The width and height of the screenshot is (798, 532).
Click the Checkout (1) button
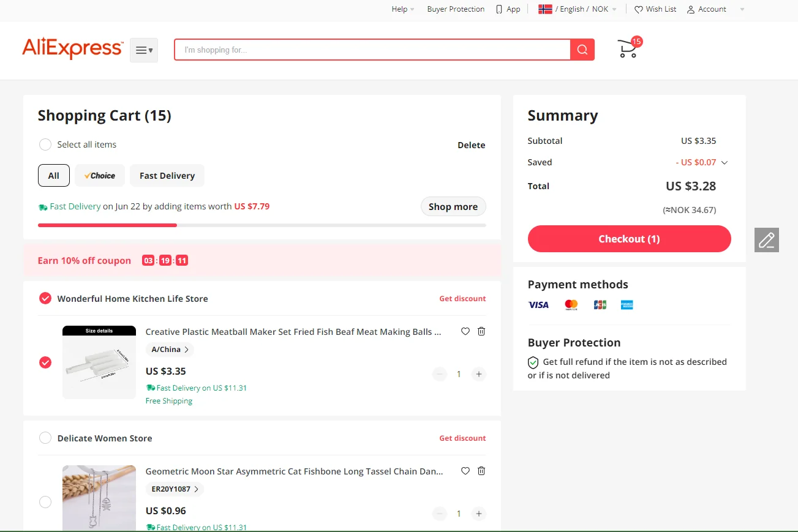tap(630, 239)
